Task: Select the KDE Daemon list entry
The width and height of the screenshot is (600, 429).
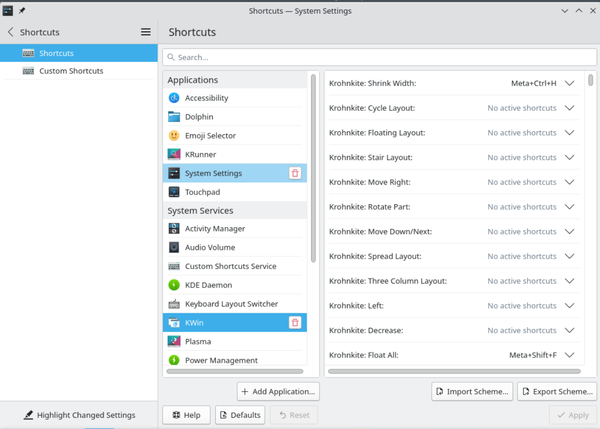Action: tap(235, 285)
